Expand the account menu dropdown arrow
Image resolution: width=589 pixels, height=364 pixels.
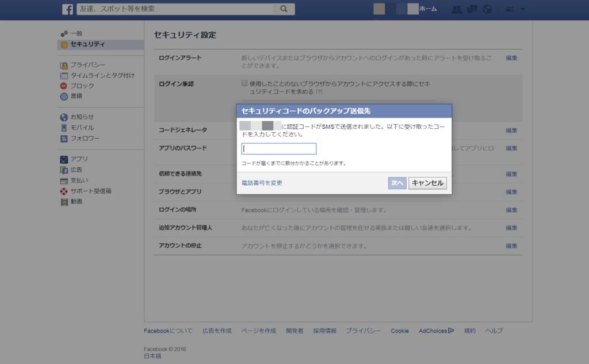tap(522, 9)
